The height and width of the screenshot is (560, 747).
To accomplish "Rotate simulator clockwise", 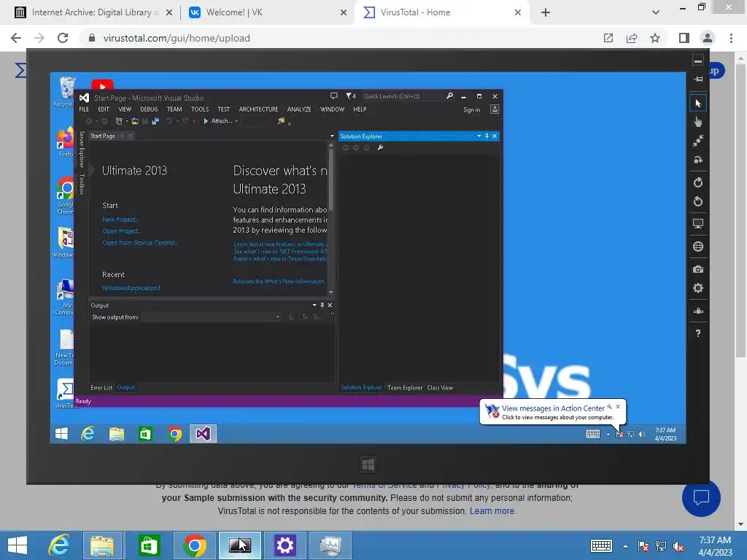I will [698, 182].
